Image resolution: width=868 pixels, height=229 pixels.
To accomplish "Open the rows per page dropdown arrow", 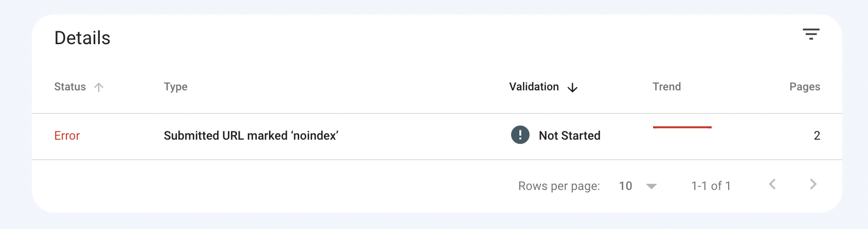I will (652, 186).
